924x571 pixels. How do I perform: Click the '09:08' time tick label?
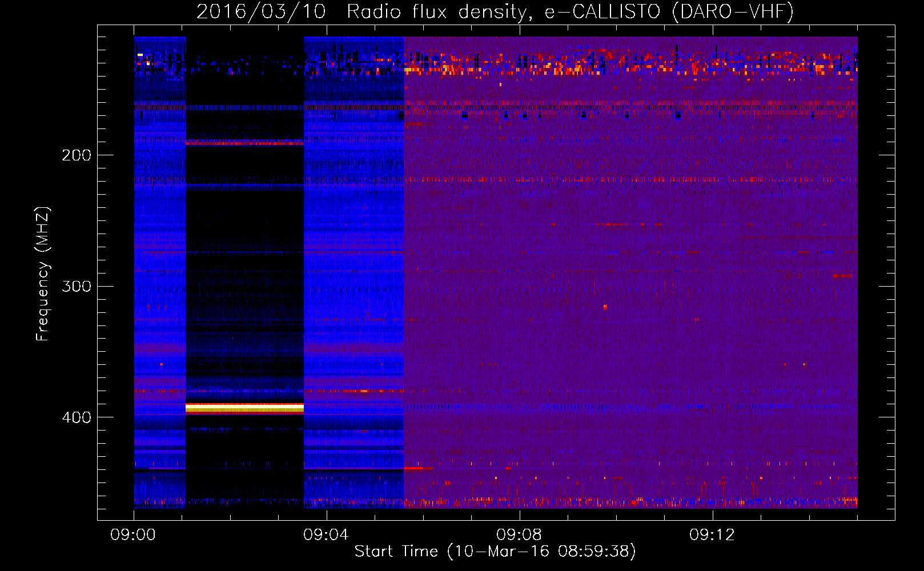tap(519, 534)
